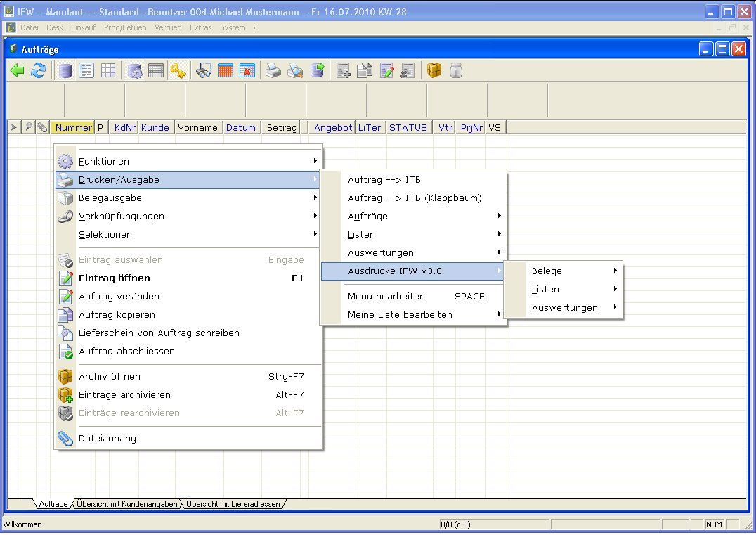Click the binoculars search icon

click(x=204, y=71)
